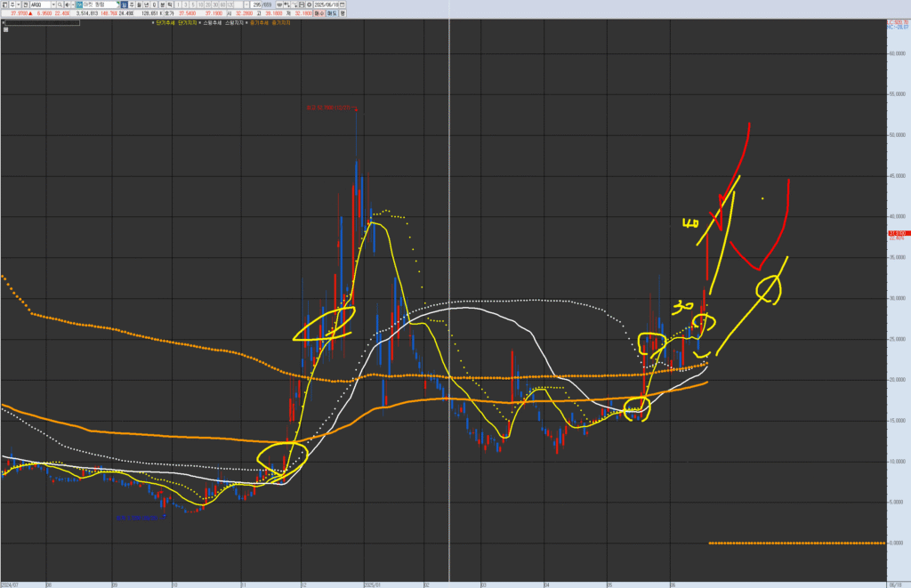Image resolution: width=911 pixels, height=588 pixels.
Task: Expand the dropdown after the 120 period button
Action: click(x=246, y=4)
